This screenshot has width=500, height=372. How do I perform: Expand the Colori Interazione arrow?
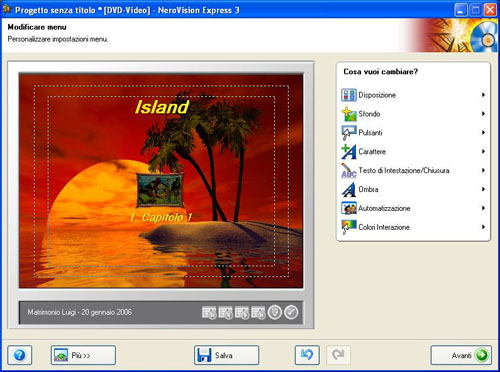(483, 227)
